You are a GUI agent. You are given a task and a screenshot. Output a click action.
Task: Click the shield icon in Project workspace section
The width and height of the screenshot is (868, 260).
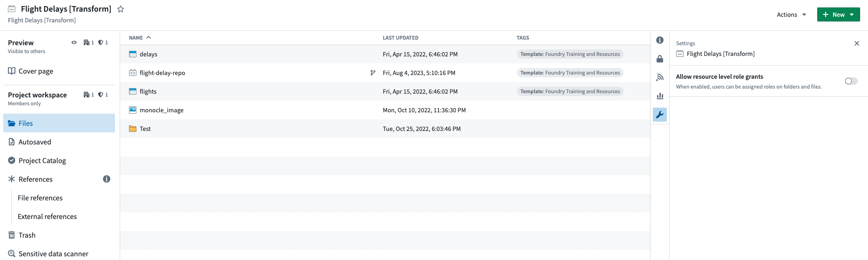101,95
